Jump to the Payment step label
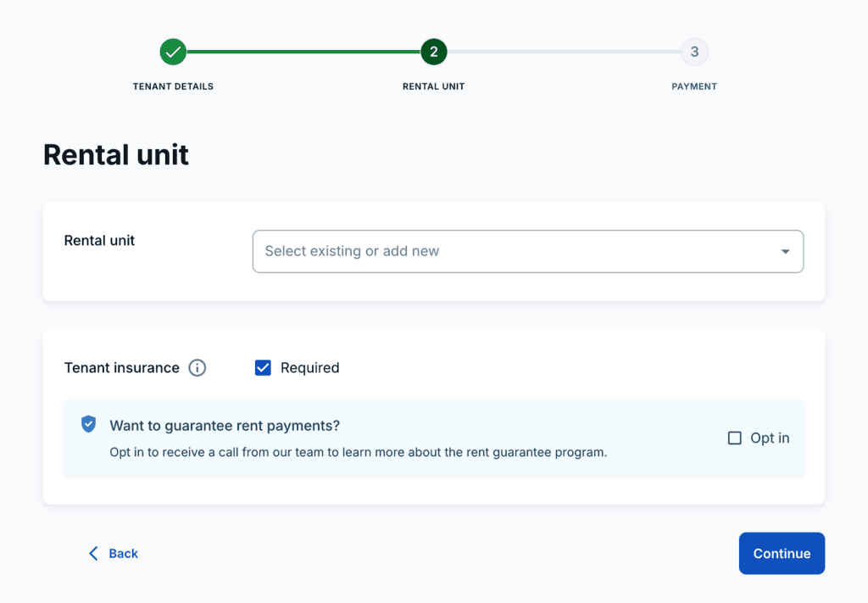 (x=694, y=87)
